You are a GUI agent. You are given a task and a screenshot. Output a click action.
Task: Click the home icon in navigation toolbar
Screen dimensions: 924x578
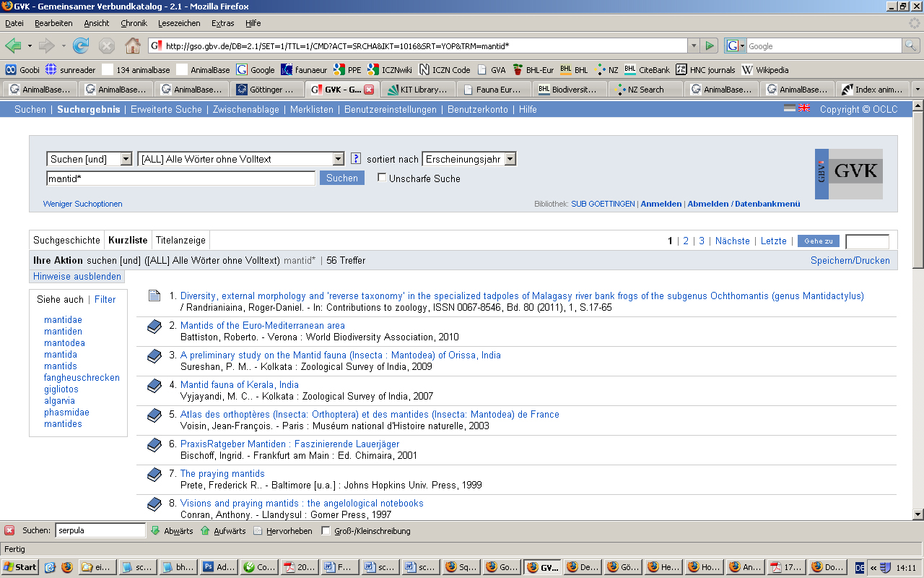[133, 46]
